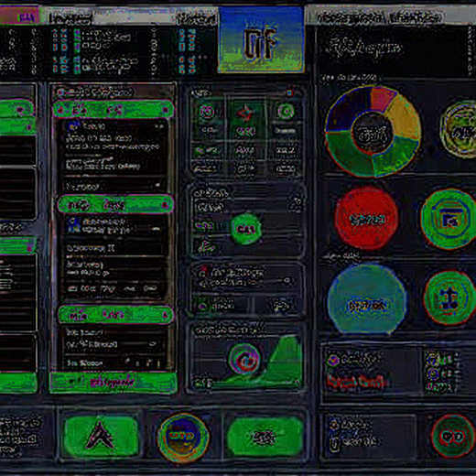Click the large red circular button
Screen dimensions: 476x476
(366, 219)
